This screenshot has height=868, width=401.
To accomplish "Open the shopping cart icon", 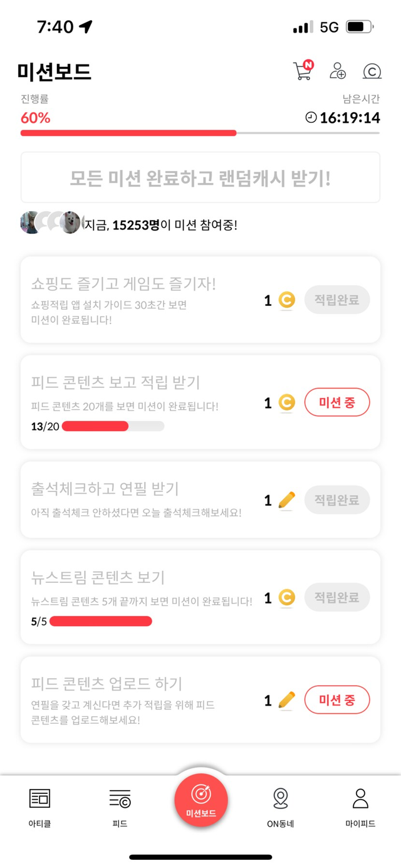I will click(x=303, y=71).
